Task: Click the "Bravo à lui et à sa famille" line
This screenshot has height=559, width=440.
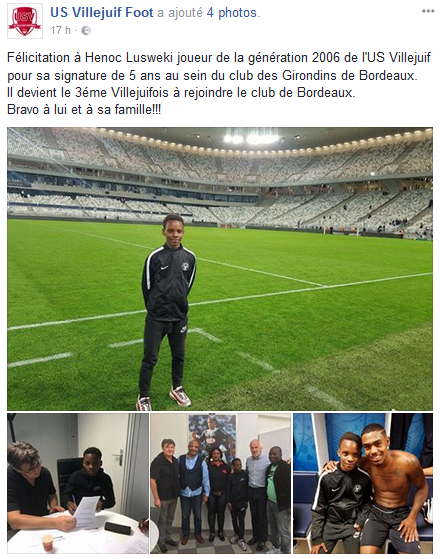Action: 84,109
